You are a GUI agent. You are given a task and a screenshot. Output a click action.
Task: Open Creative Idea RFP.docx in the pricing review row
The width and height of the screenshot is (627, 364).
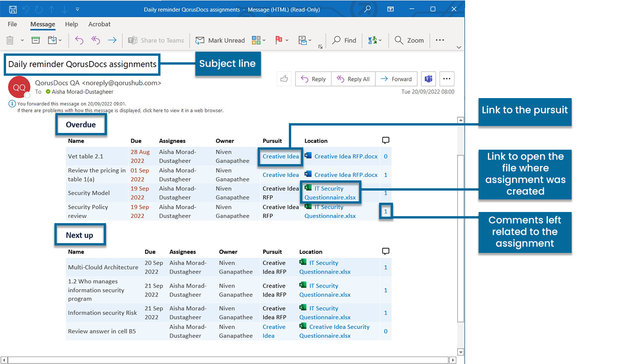tap(346, 175)
